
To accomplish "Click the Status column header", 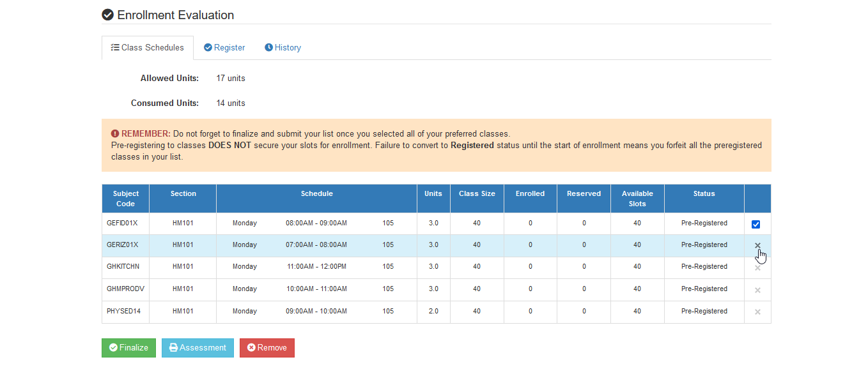I will (704, 199).
